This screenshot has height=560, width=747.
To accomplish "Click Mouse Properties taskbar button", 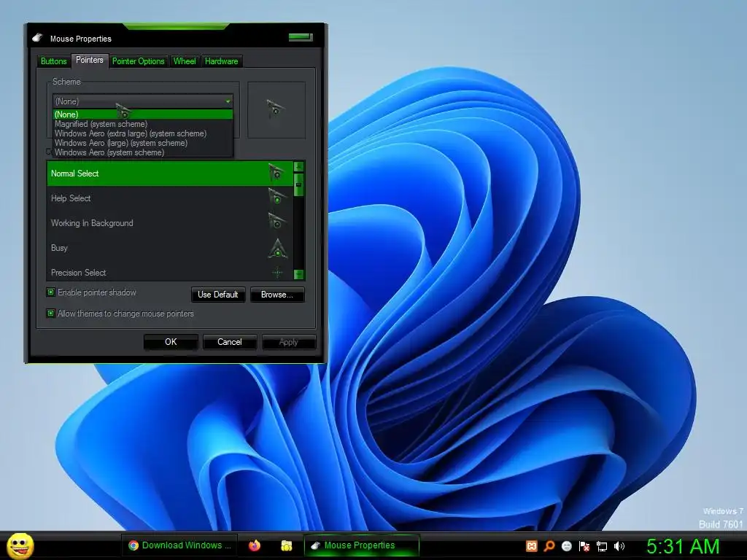I will point(362,545).
